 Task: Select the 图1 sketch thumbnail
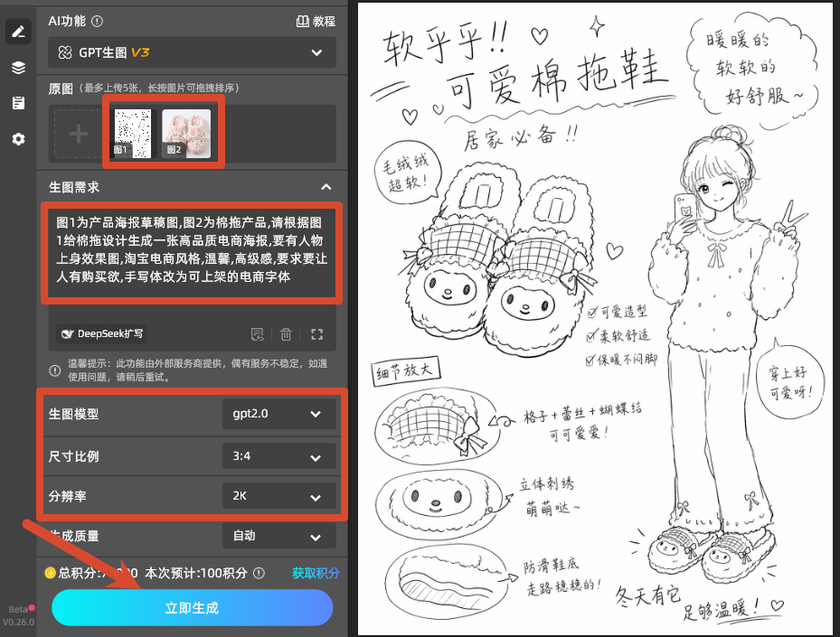coord(132,134)
